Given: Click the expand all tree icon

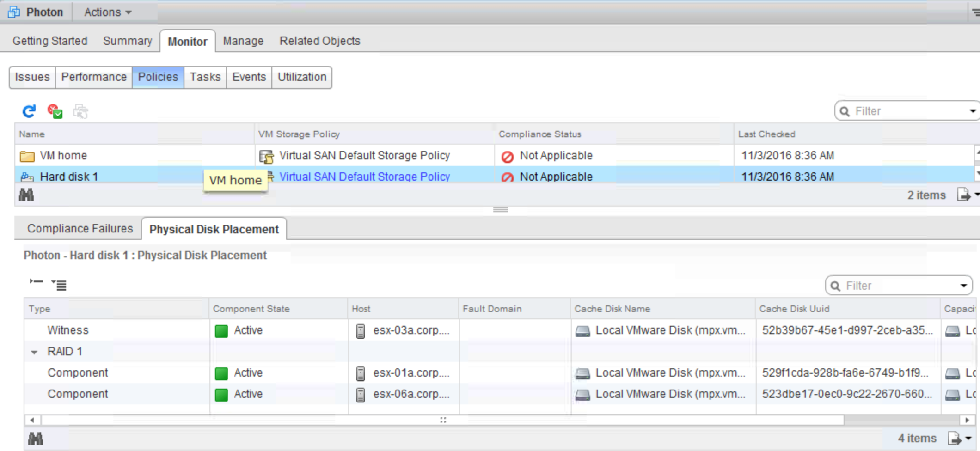Looking at the screenshot, I should click(x=59, y=285).
